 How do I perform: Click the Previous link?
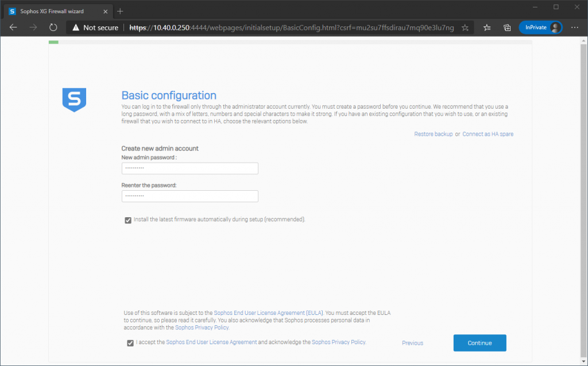(412, 342)
